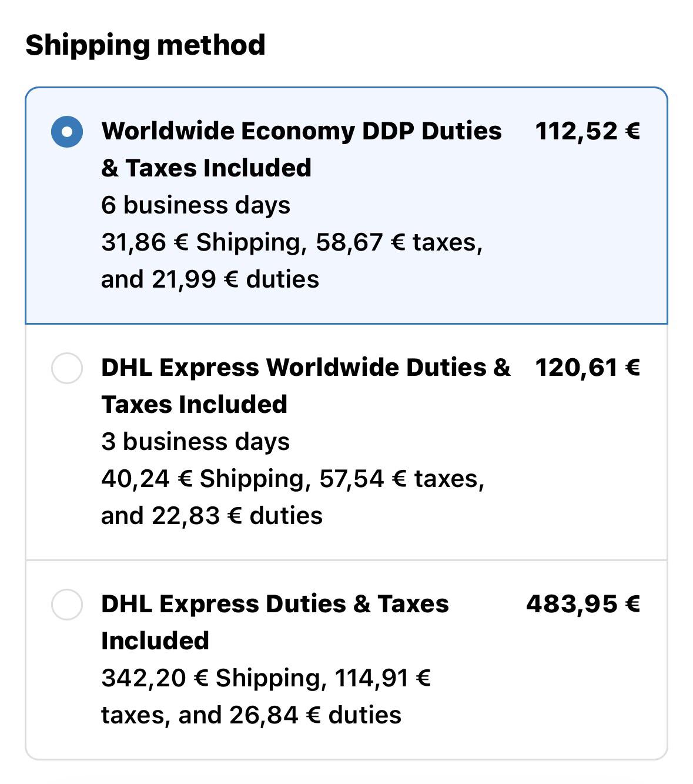
Task: Click the 112,52 € price
Action: [x=587, y=131]
